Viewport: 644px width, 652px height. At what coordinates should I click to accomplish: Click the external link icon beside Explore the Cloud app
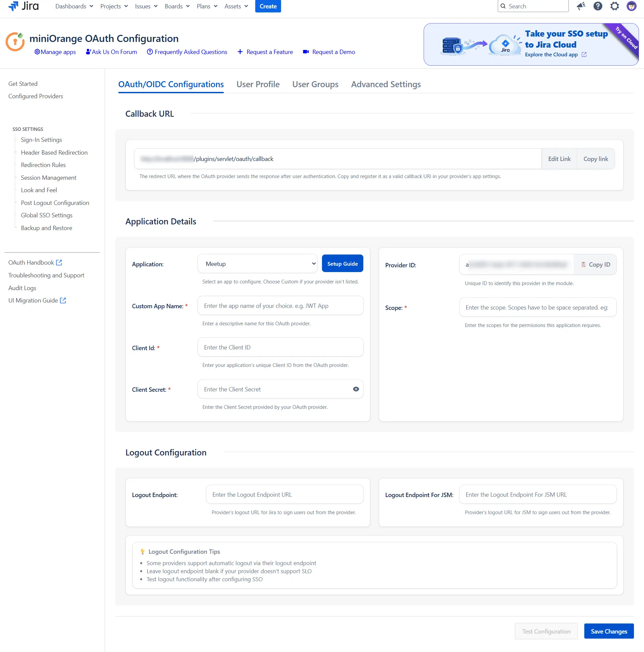(x=584, y=54)
